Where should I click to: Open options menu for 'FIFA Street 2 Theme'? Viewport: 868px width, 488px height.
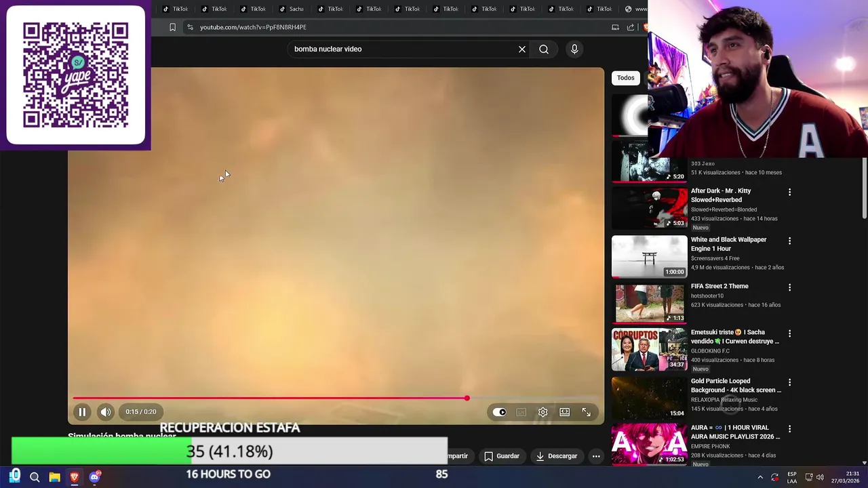click(789, 287)
